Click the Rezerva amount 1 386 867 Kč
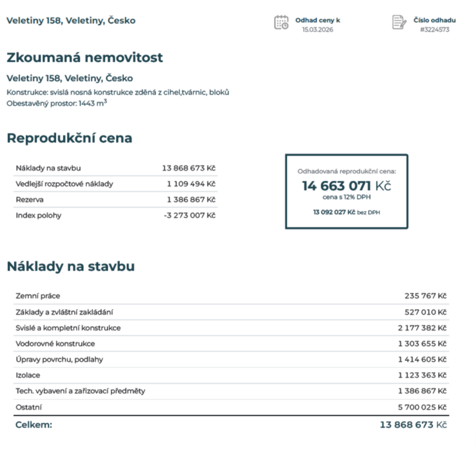Screen dimensions: 476x449 [191, 200]
